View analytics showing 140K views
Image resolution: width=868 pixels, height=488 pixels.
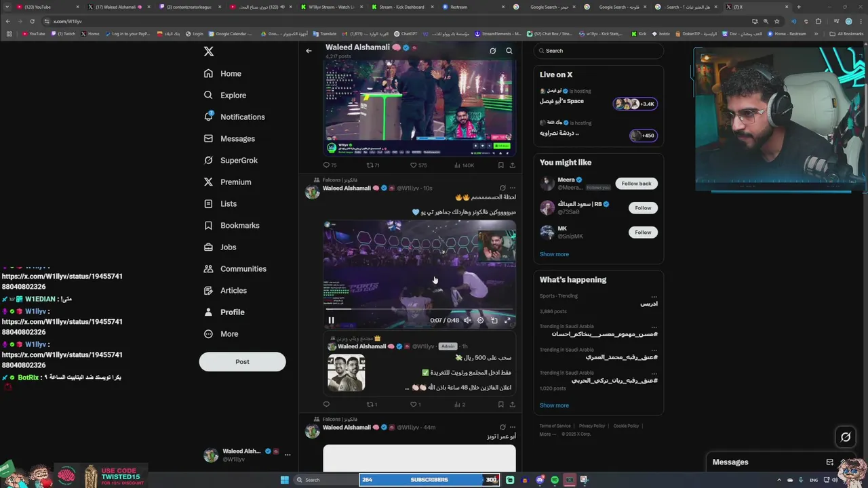464,165
